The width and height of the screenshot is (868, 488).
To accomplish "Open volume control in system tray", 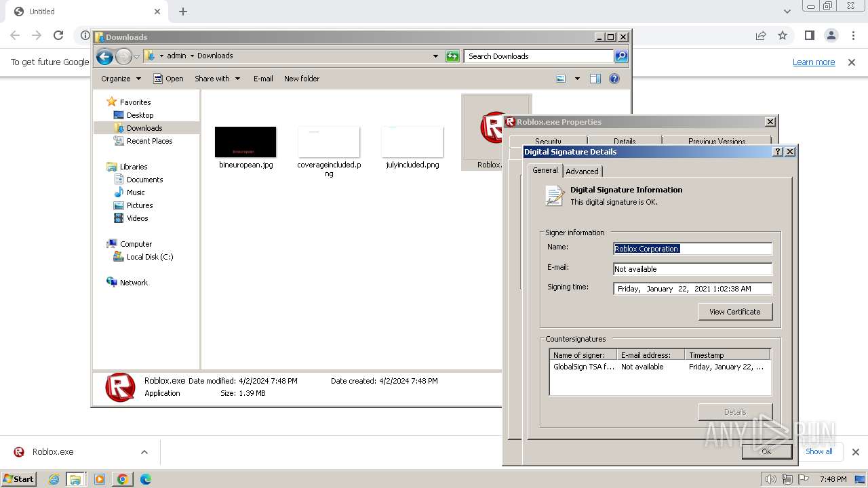I will pos(770,479).
